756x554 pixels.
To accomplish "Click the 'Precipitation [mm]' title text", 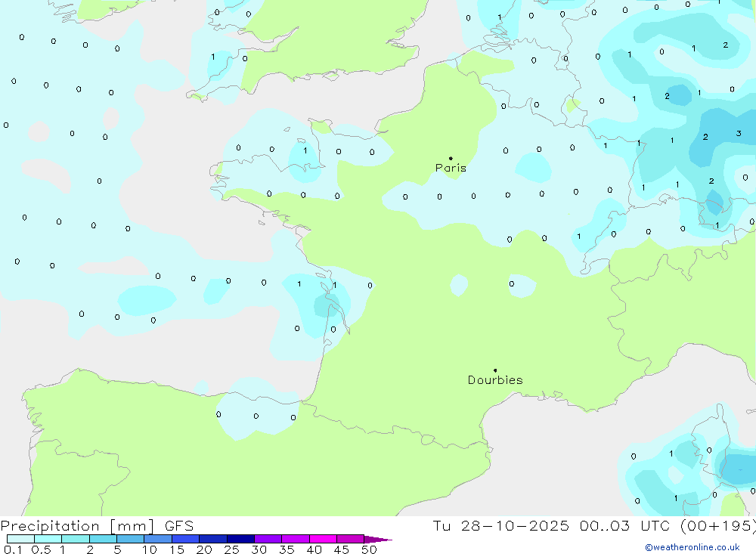I will 77,526.
